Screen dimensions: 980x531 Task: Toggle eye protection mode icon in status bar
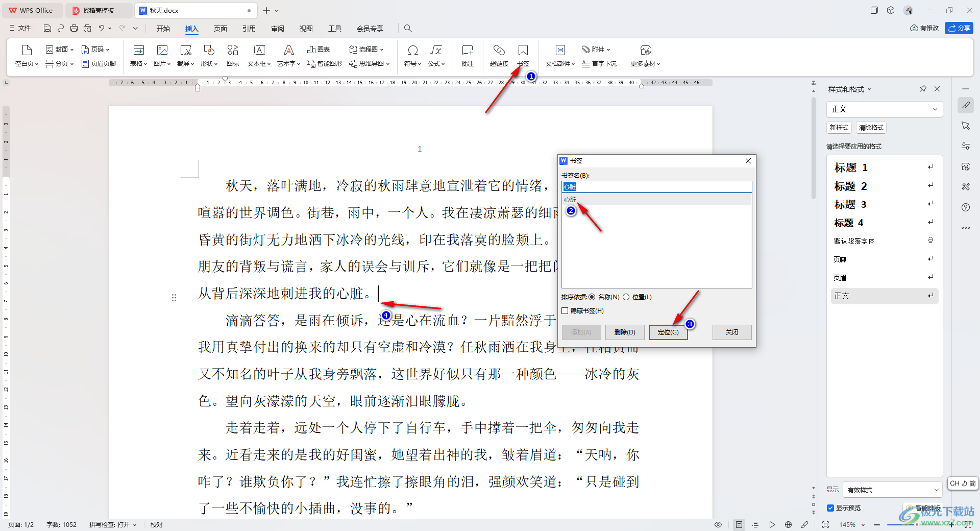718,525
